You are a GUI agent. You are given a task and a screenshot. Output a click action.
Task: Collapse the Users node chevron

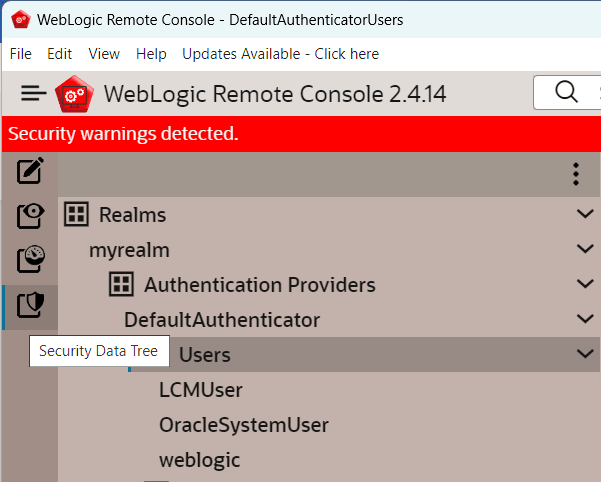click(585, 354)
